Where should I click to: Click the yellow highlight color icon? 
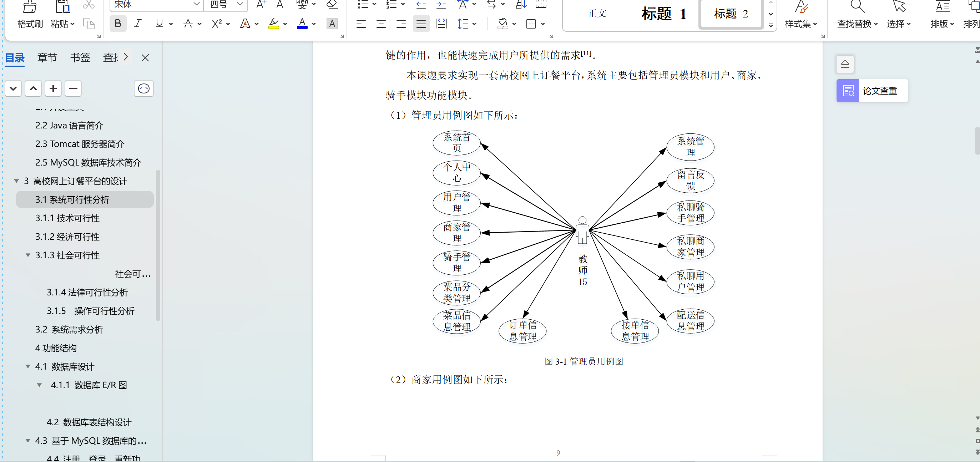point(273,24)
